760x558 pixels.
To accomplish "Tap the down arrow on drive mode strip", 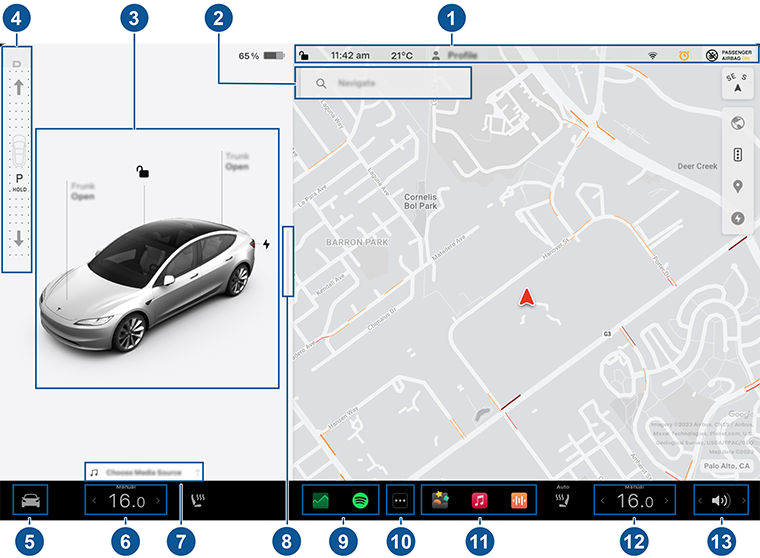I will point(18,238).
